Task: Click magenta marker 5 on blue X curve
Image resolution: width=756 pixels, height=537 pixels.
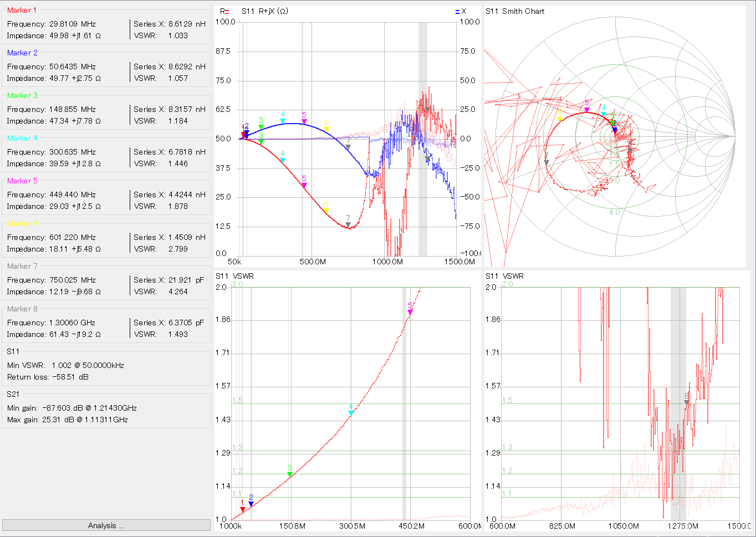Action: pos(304,121)
